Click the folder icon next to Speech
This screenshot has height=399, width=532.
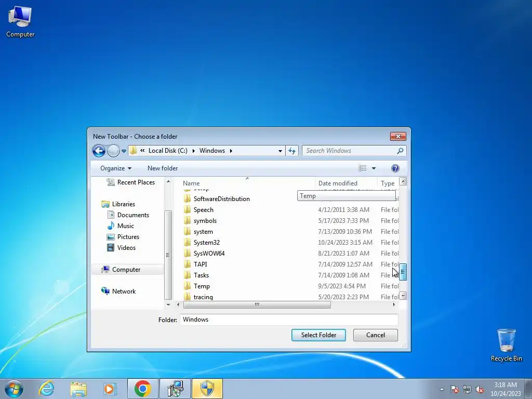(x=187, y=210)
